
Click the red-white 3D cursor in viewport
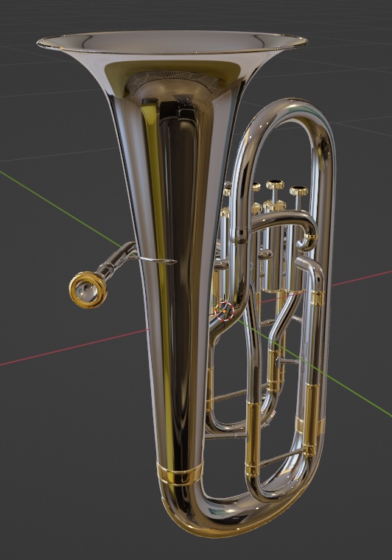click(x=224, y=311)
